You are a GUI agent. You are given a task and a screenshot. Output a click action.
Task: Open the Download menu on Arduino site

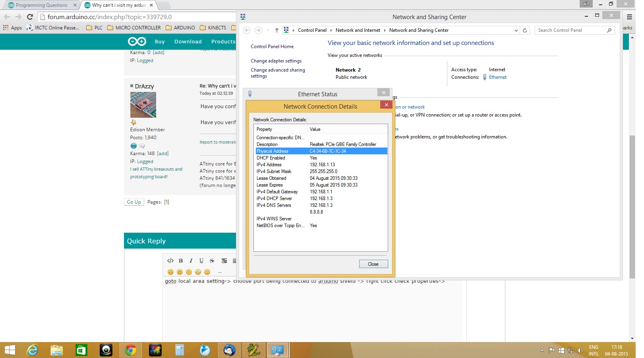tap(188, 41)
